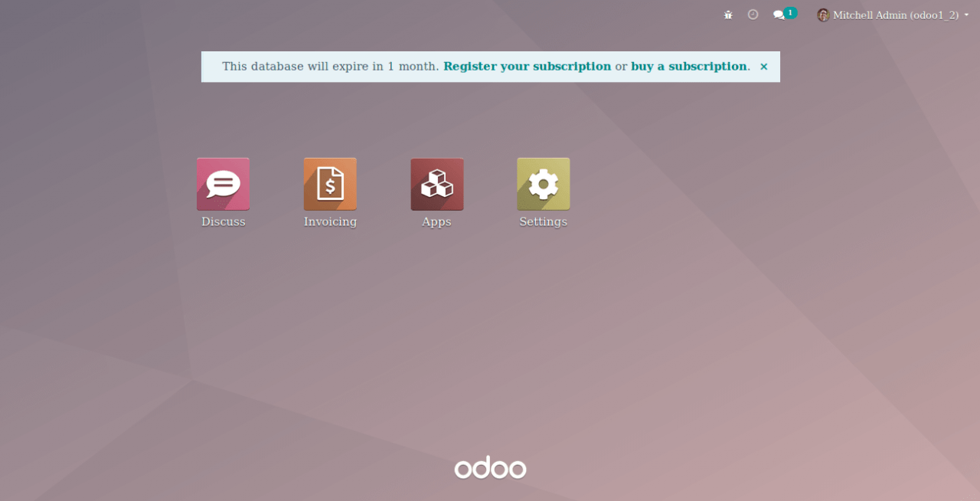The height and width of the screenshot is (501, 980).
Task: Click the Mitchell Admin avatar picture
Action: (822, 15)
